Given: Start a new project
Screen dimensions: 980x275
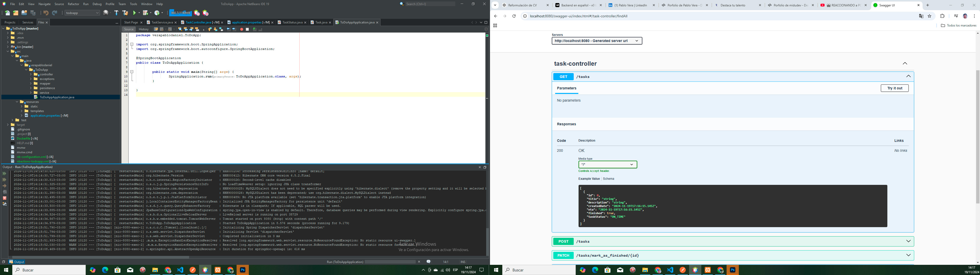Looking at the screenshot, I should point(16,12).
